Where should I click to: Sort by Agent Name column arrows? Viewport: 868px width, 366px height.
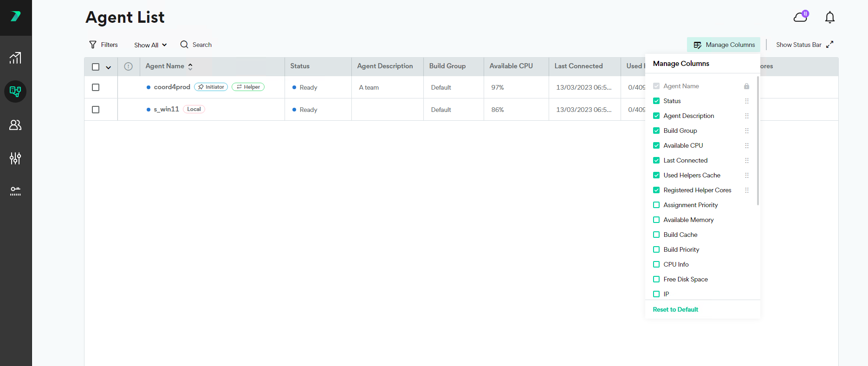[190, 66]
